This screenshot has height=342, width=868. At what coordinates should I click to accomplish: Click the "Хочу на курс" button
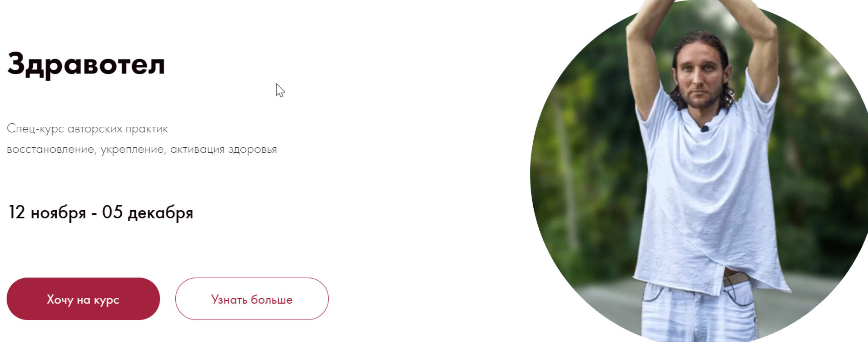coord(83,299)
